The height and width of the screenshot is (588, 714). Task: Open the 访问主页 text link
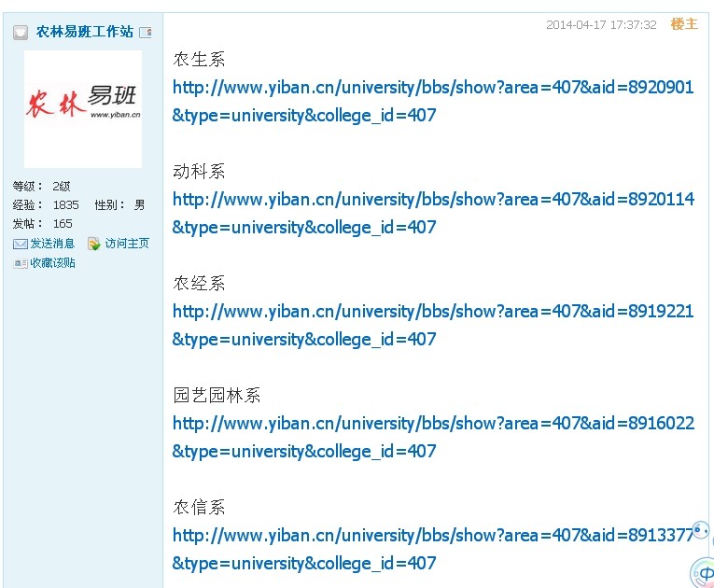(x=127, y=244)
